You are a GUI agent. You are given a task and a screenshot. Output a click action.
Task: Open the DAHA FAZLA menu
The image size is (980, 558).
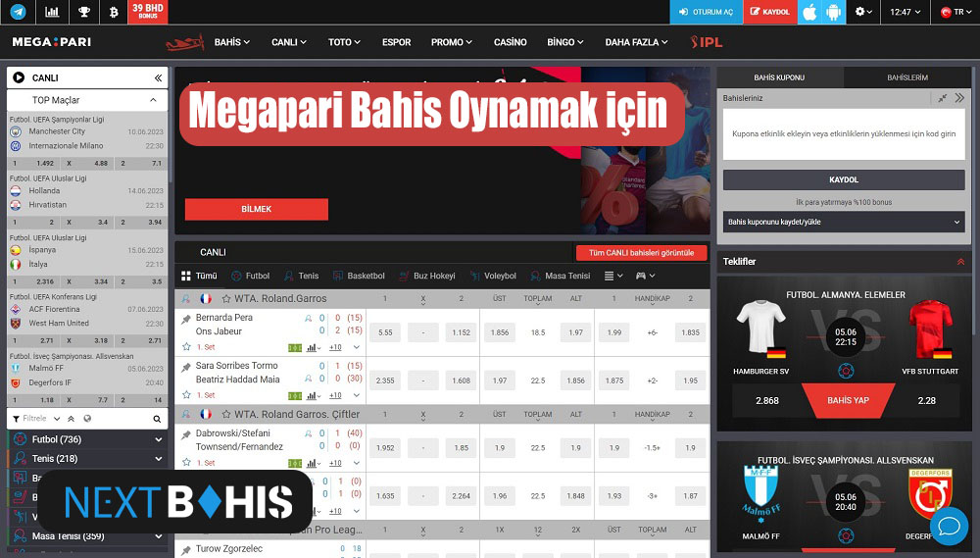(636, 42)
